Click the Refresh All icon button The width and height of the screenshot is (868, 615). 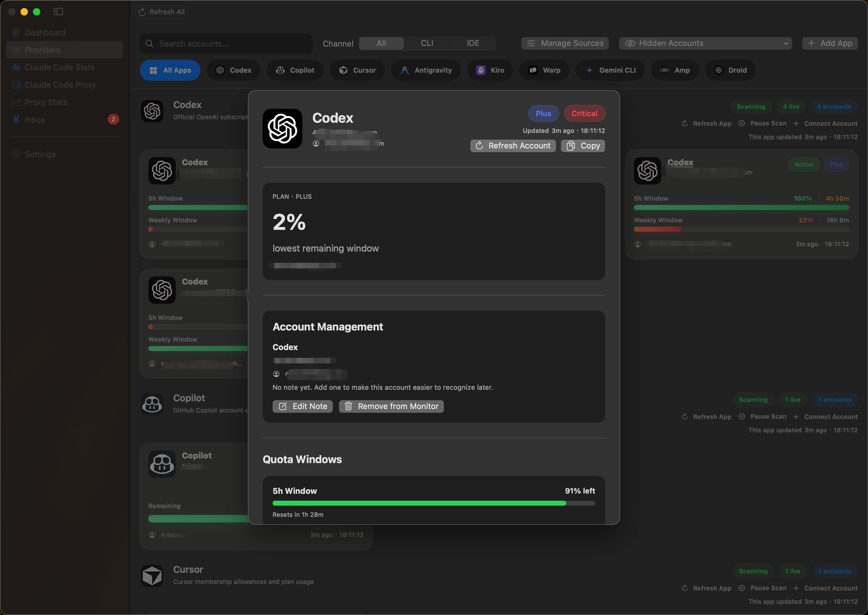[x=161, y=12]
